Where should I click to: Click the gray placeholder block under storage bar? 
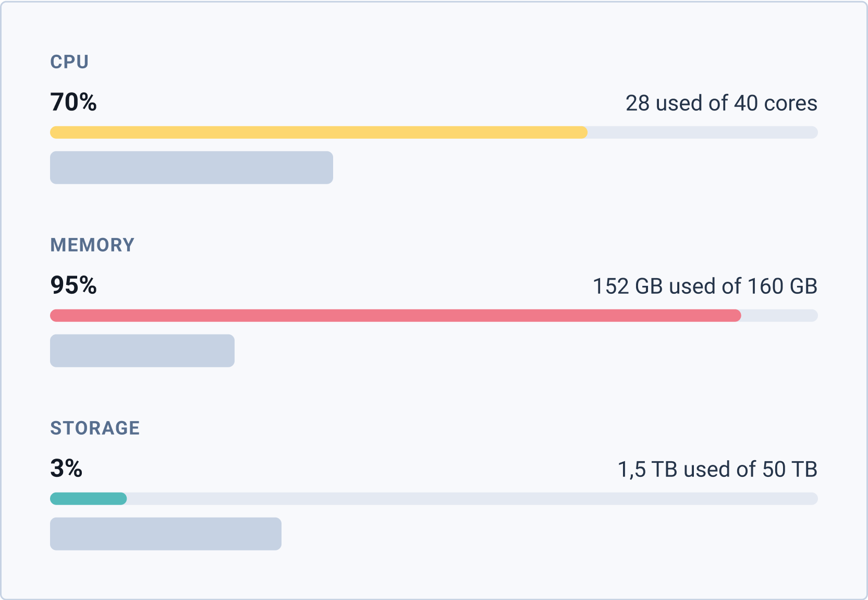tap(166, 534)
